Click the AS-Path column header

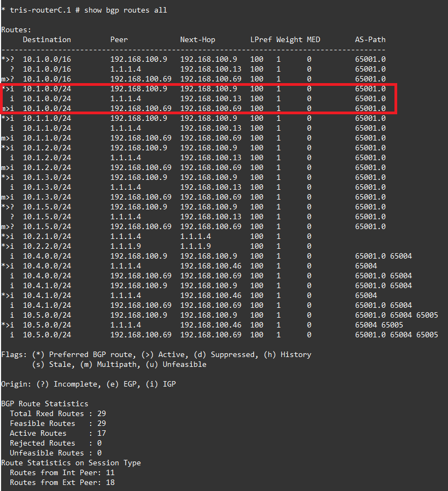370,39
